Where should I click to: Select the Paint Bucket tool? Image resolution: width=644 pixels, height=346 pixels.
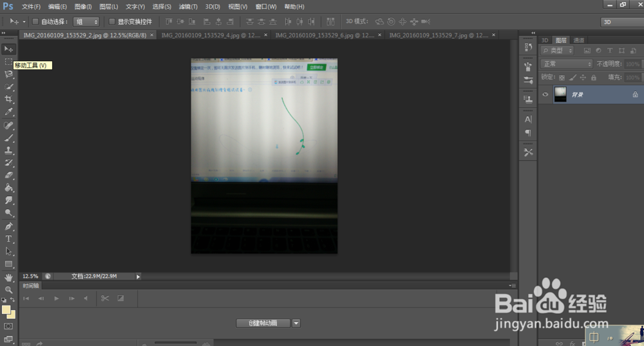8,188
